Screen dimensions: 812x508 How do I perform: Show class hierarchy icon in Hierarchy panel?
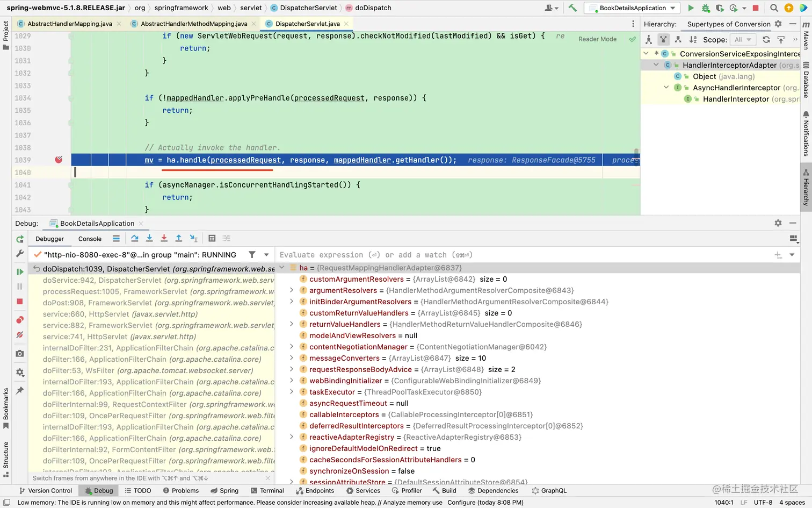649,40
